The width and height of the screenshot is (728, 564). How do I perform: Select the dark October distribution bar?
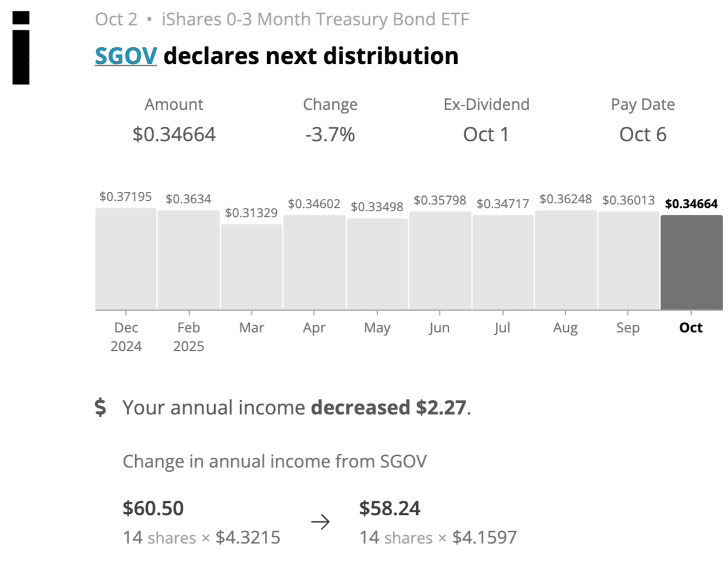[691, 262]
